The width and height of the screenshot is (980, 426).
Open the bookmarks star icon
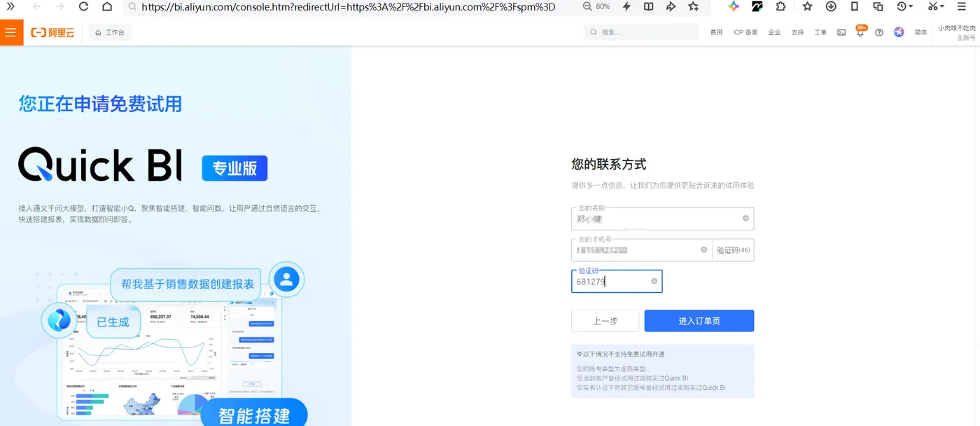point(807,6)
